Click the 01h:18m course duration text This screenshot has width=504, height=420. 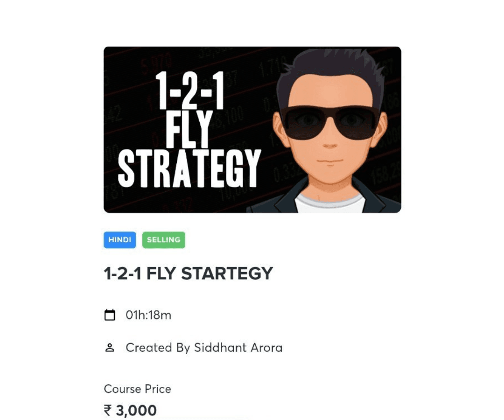[x=148, y=315]
